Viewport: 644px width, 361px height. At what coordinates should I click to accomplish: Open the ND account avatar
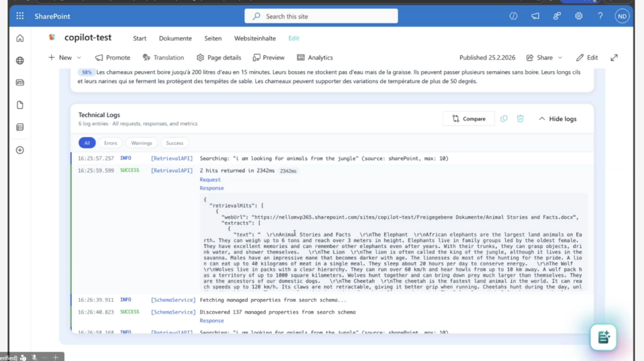click(x=622, y=16)
